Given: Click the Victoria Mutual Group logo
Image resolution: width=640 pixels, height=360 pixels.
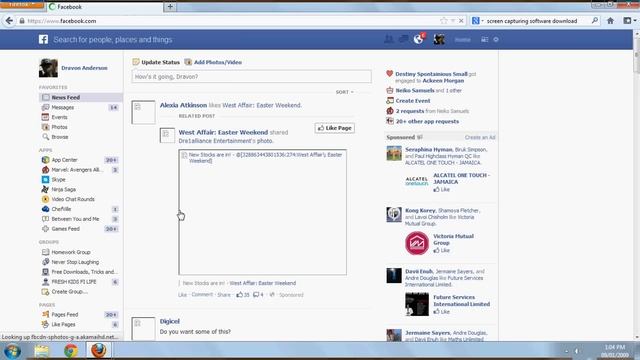Looking at the screenshot, I should [417, 243].
